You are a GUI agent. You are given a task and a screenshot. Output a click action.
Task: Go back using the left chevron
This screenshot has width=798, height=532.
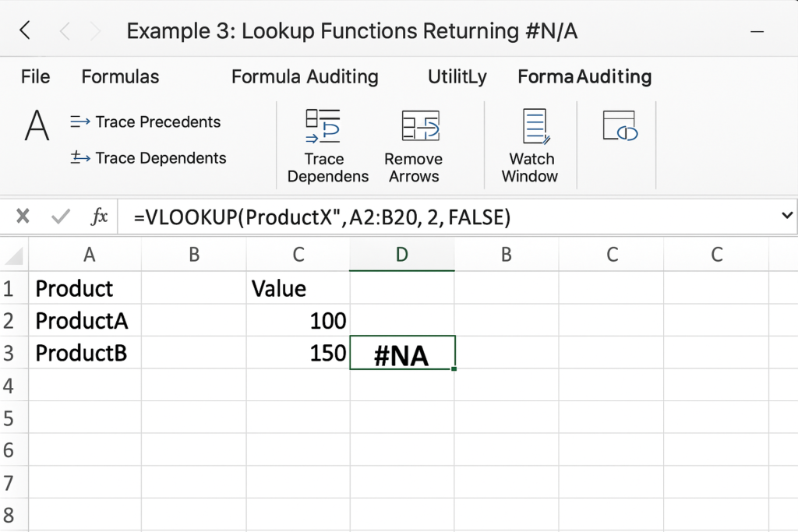(25, 31)
